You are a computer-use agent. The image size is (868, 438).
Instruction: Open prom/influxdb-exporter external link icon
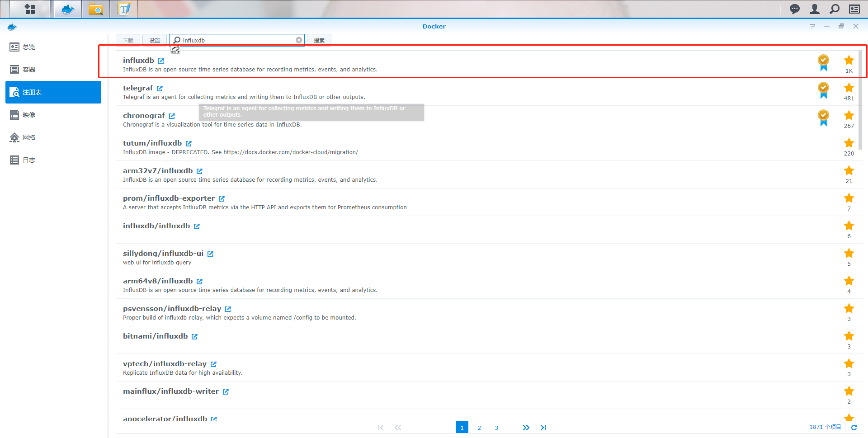tap(222, 198)
